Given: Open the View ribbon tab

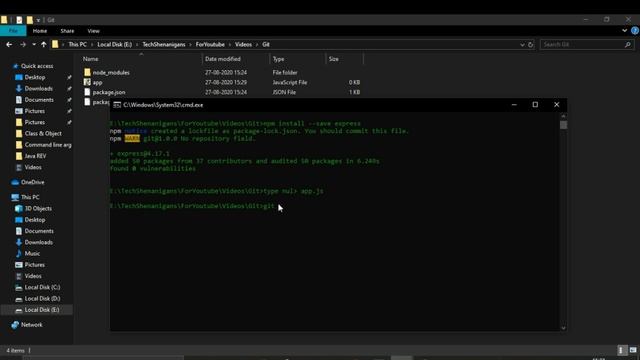Looking at the screenshot, I should pos(93,31).
